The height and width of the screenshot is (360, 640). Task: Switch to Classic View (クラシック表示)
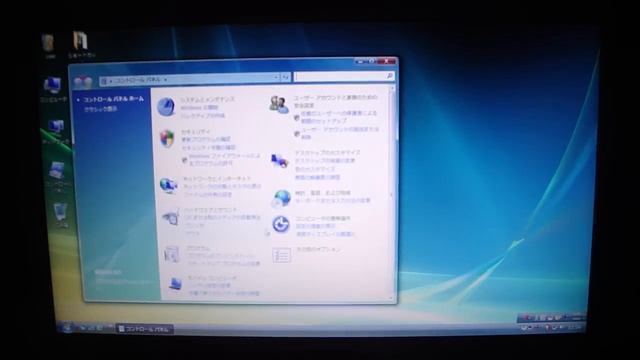point(100,109)
